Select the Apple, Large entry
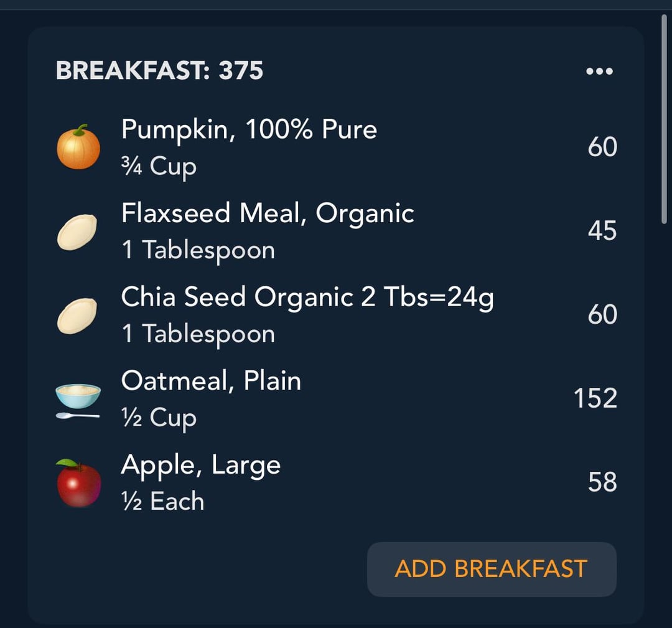The image size is (672, 628). (200, 464)
